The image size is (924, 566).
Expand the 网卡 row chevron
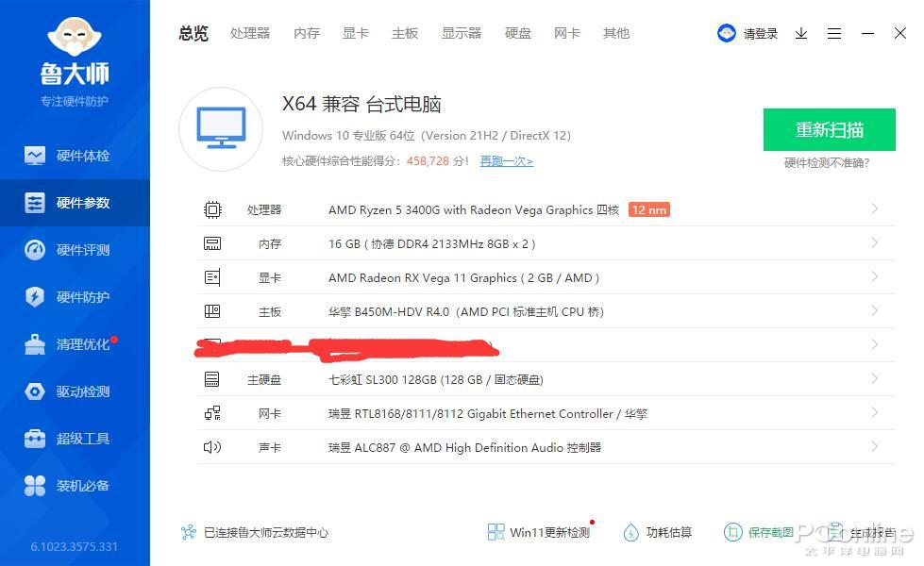(875, 413)
